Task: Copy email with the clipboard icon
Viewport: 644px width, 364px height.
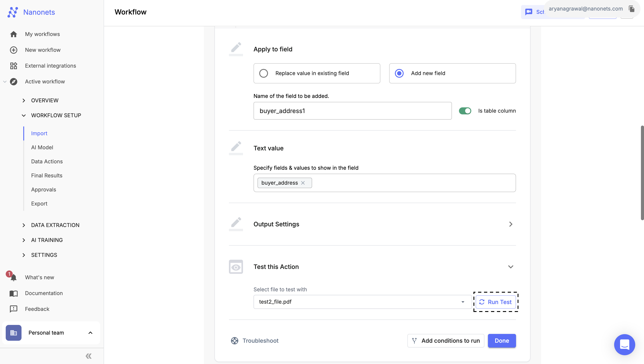Action: [631, 9]
